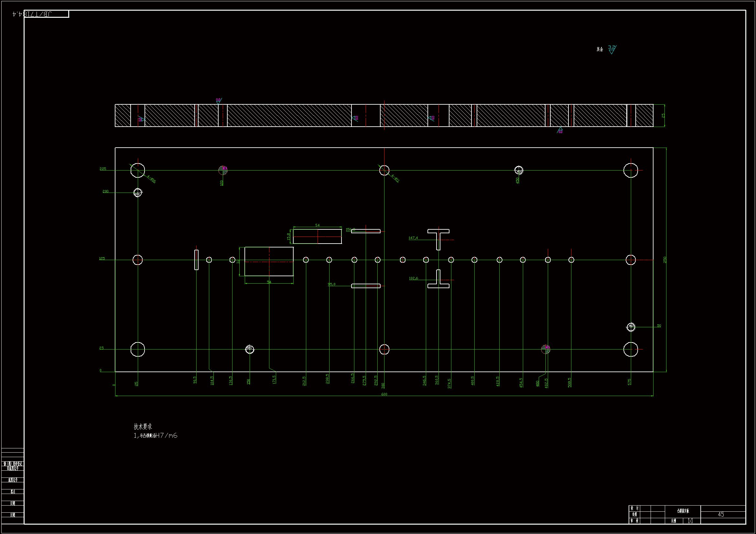Click the 25 thickness dimension on section view
756x534 pixels.
(663, 115)
